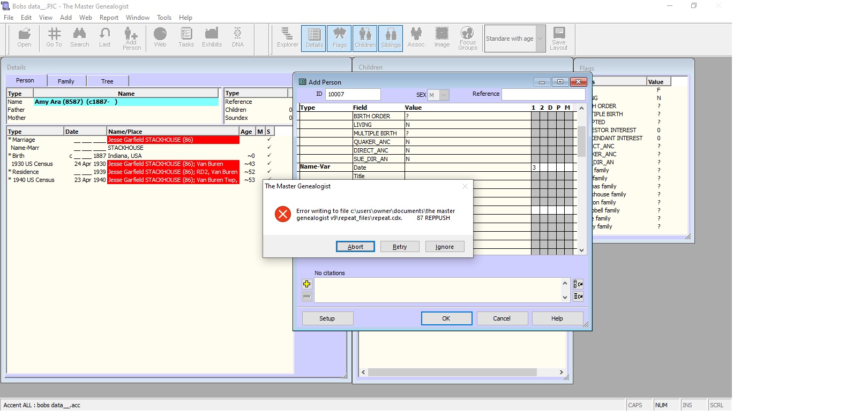Viewport: 868px width, 411px height.
Task: Open the Assoc. window icon
Action: pyautogui.click(x=416, y=38)
